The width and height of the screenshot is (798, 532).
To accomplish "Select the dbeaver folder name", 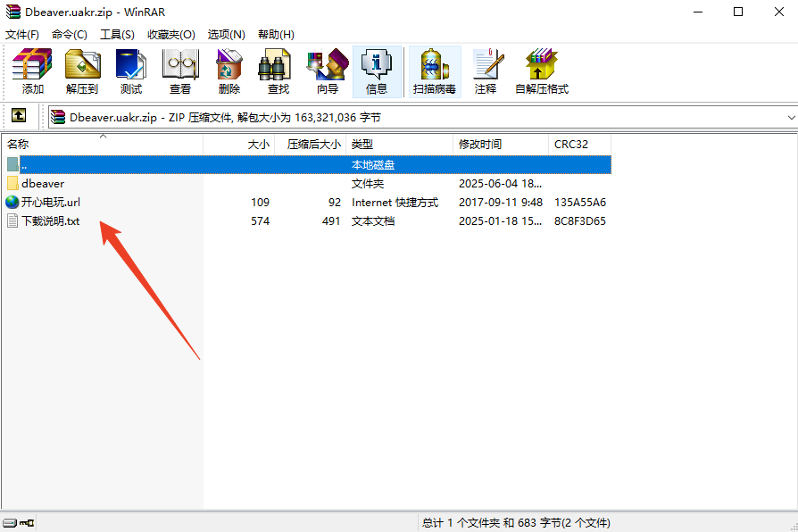I will 43,183.
